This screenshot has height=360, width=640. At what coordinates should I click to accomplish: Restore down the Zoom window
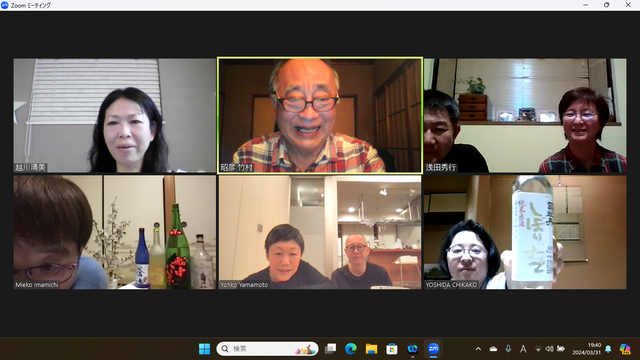point(607,5)
